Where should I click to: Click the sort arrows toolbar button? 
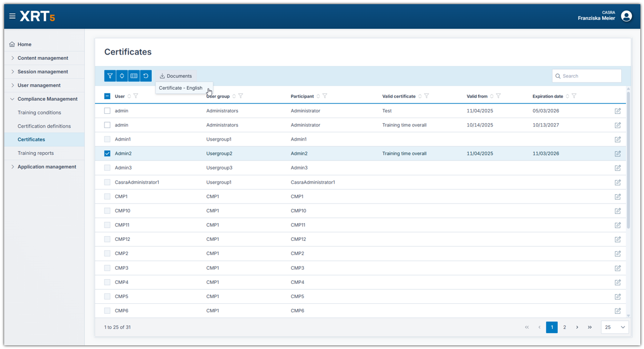point(122,76)
